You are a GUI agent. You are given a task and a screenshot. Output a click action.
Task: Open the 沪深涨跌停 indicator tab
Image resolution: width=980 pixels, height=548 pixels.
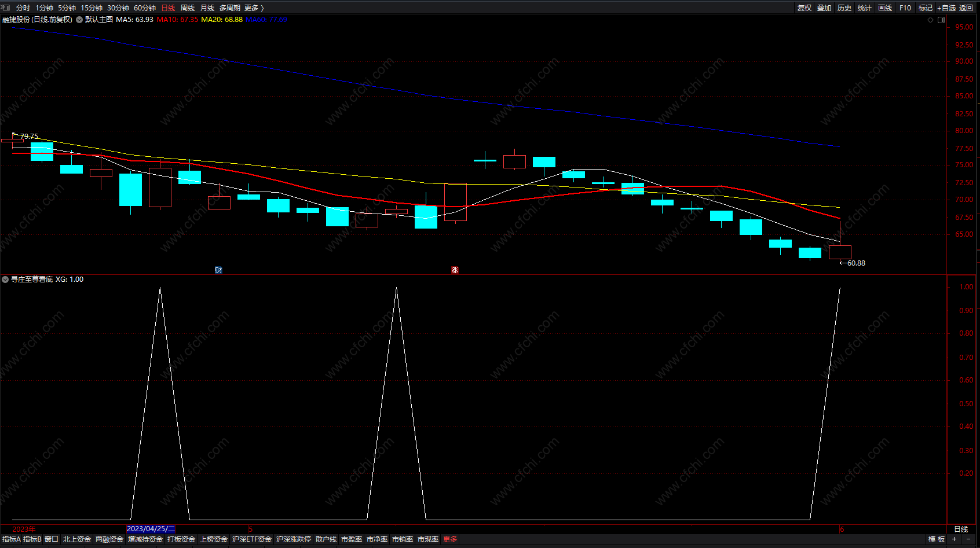coord(294,539)
